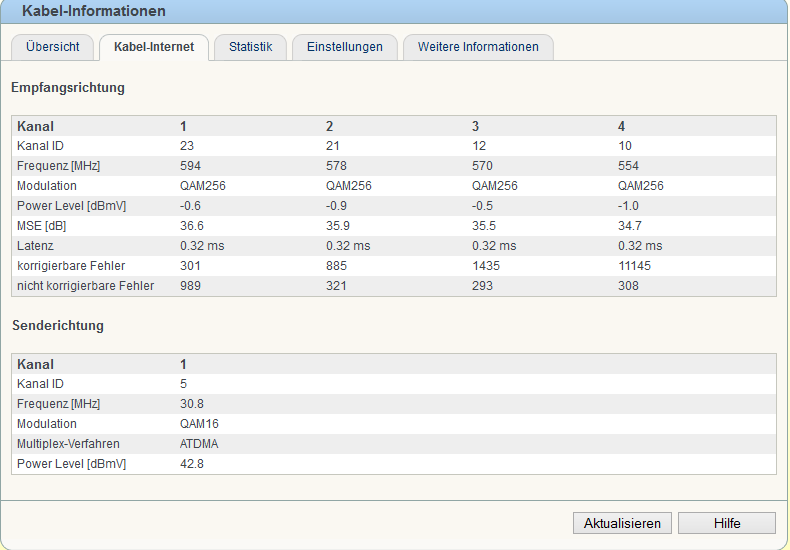Screen dimensions: 790x550
Task: Click the ATDMA multiplex value
Action: click(x=199, y=444)
